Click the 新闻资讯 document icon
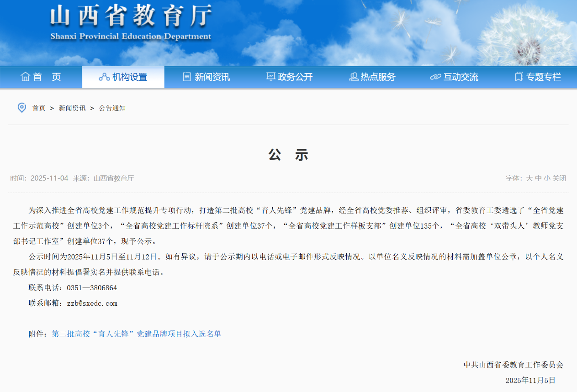The height and width of the screenshot is (392, 577). point(187,77)
